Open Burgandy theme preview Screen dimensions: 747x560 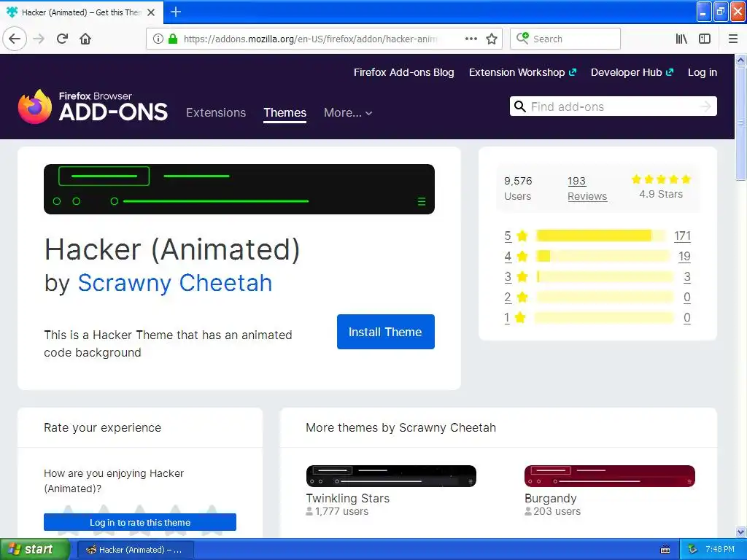(610, 476)
